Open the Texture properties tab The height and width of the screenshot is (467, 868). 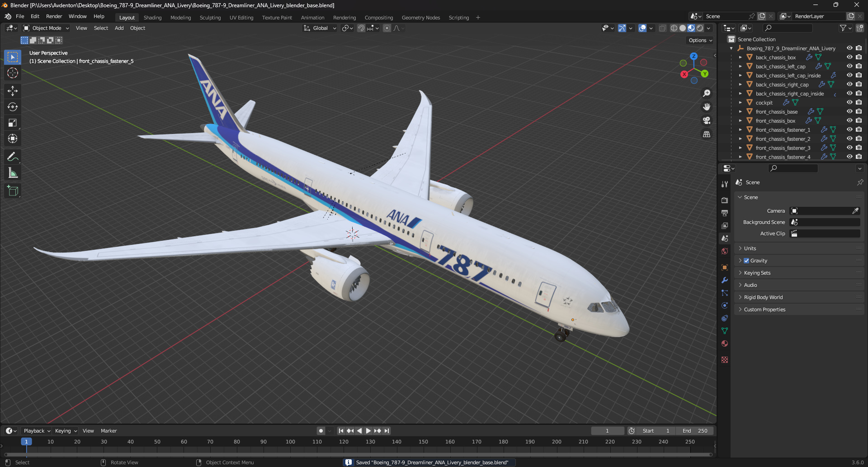725,360
